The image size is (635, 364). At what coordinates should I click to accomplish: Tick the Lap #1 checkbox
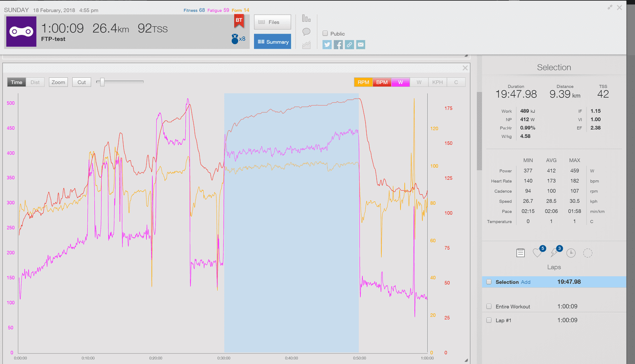(489, 320)
